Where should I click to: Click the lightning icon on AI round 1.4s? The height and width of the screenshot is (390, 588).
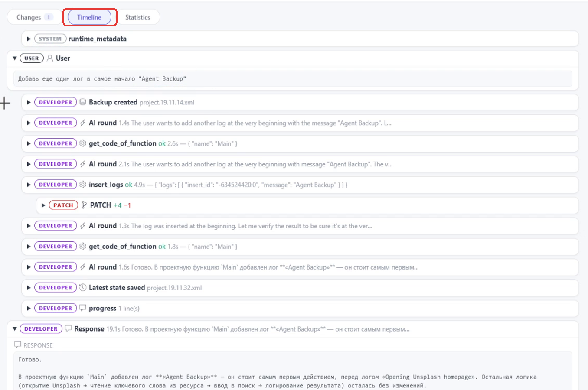coord(83,123)
